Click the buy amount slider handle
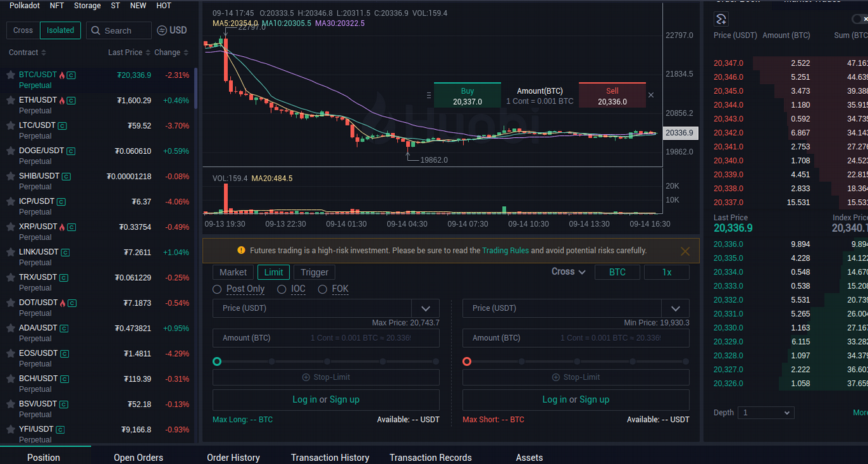This screenshot has height=464, width=868. point(217,361)
